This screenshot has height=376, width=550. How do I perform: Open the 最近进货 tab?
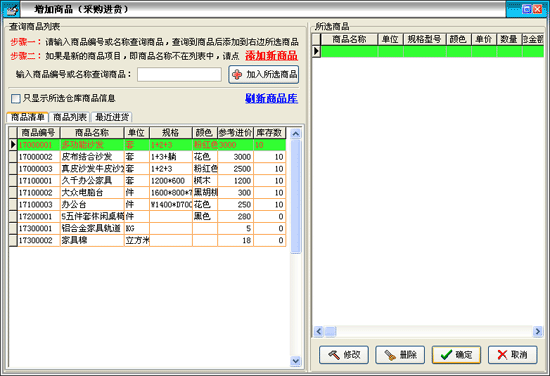click(x=112, y=117)
